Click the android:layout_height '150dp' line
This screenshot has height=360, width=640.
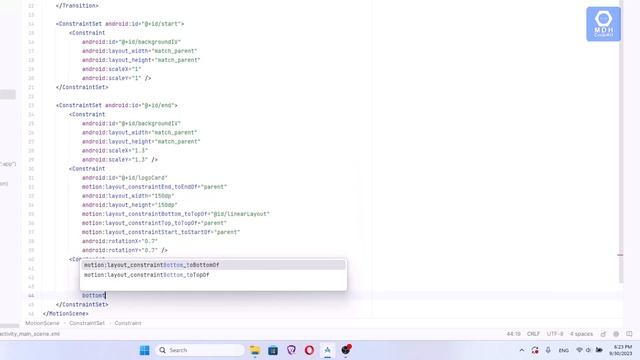[x=130, y=205]
